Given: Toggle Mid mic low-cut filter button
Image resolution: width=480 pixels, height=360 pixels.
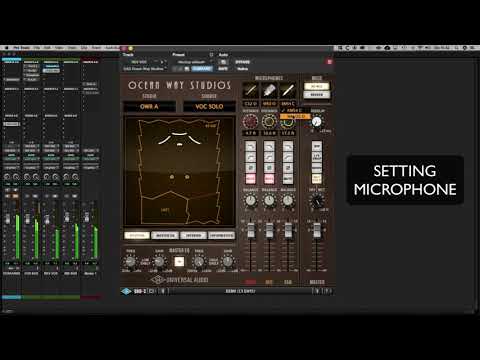Looking at the screenshot, I should coord(269,157).
